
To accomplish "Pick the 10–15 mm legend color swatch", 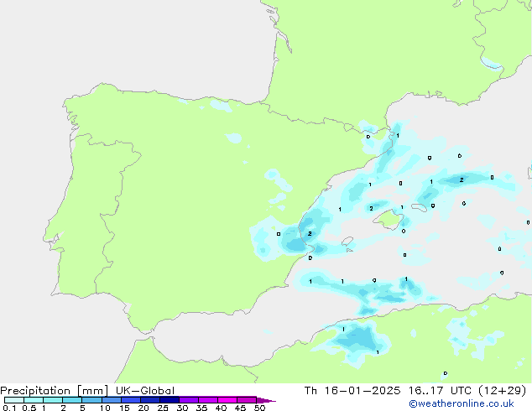I will point(111,400).
